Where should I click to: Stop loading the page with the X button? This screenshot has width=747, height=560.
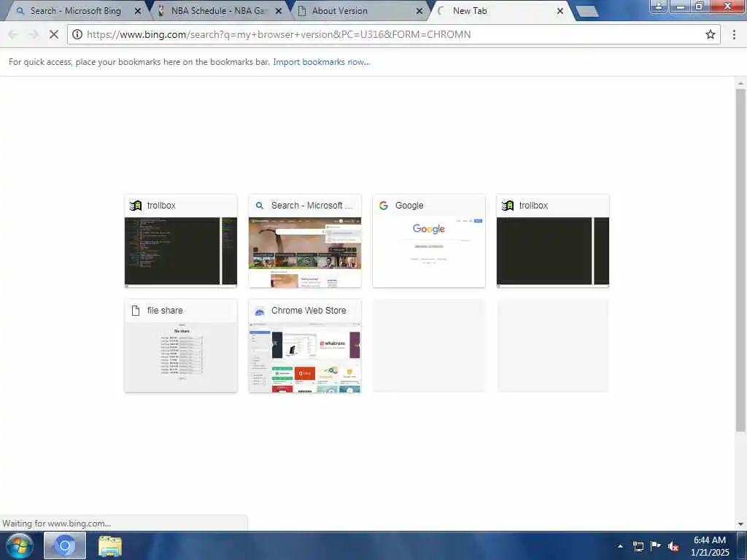54,34
